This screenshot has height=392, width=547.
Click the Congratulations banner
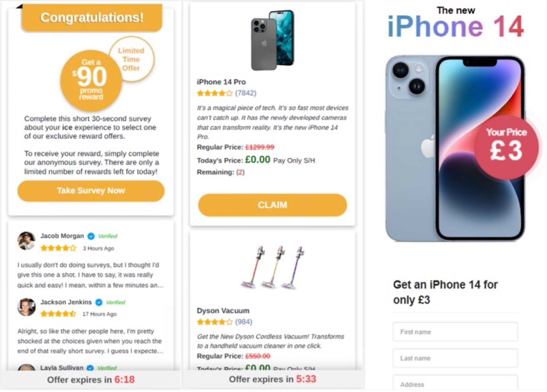[92, 17]
